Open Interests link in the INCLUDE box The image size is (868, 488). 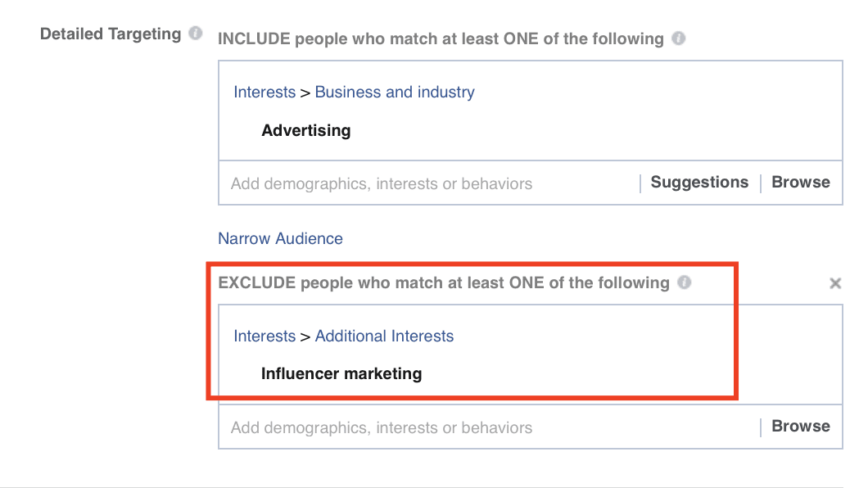[x=264, y=93]
